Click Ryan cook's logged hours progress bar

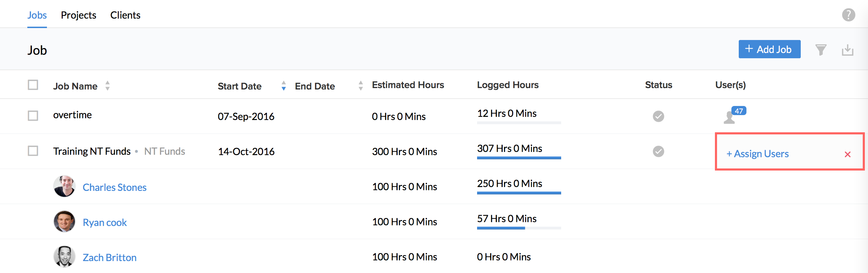point(519,228)
